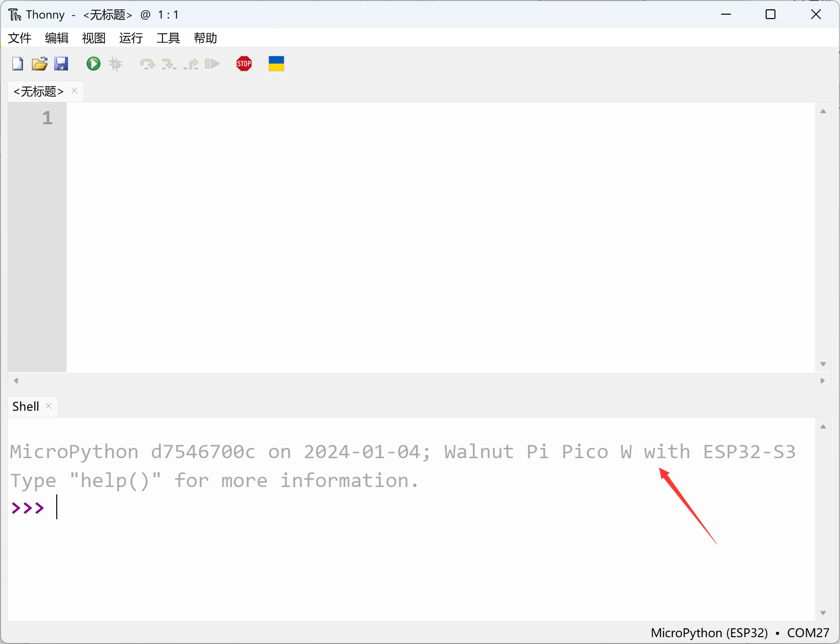
Task: Open the 文件 menu
Action: [19, 38]
